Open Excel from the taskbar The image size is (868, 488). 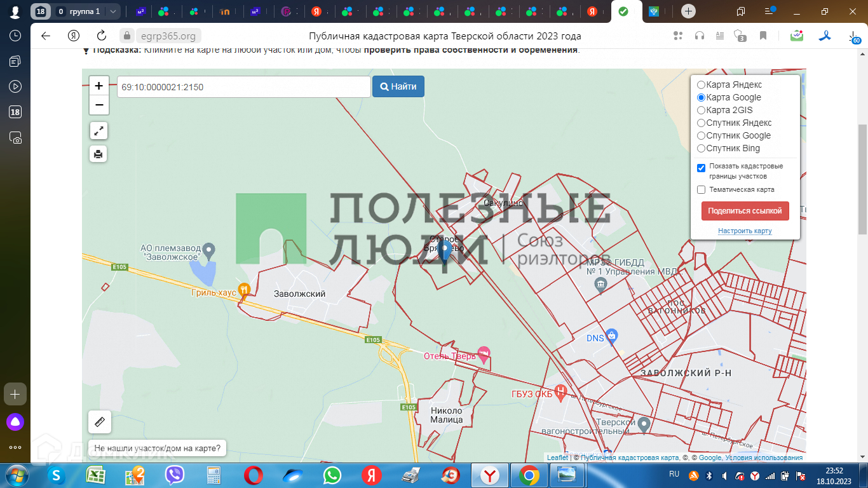click(x=95, y=475)
